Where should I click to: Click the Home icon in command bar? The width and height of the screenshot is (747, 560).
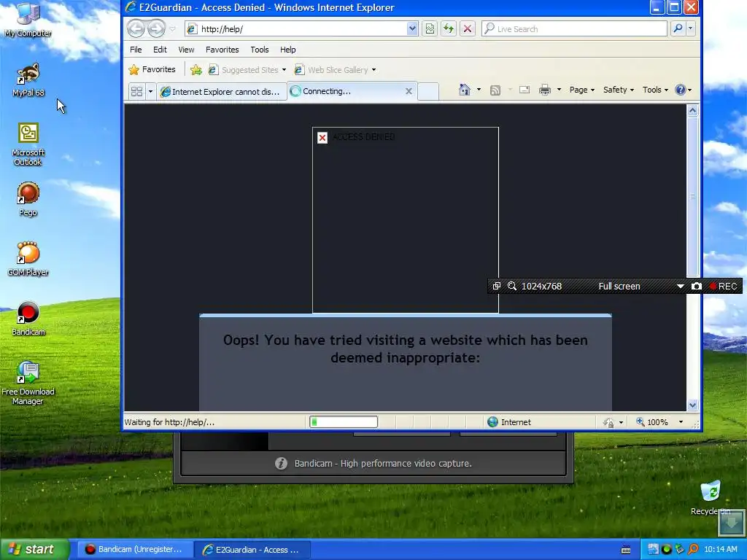(465, 90)
